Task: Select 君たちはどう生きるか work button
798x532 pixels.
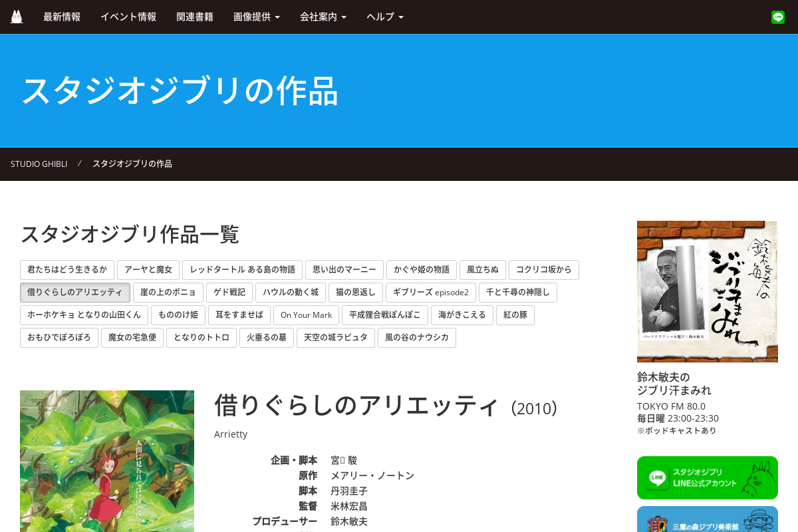Action: tap(67, 270)
